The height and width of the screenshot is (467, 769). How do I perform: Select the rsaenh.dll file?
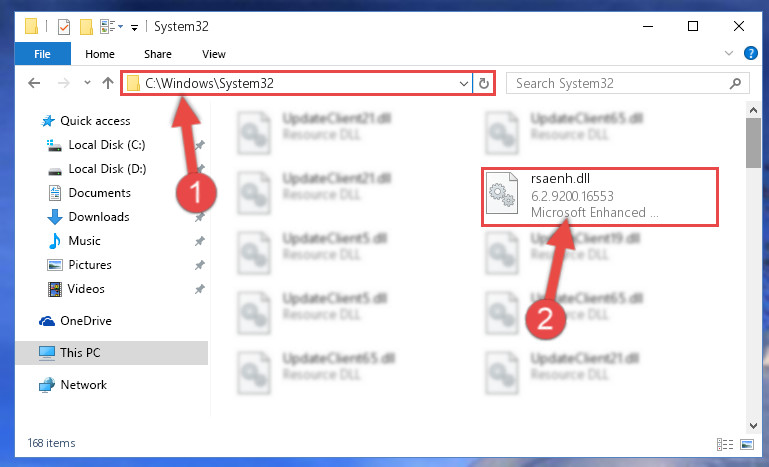coord(599,196)
